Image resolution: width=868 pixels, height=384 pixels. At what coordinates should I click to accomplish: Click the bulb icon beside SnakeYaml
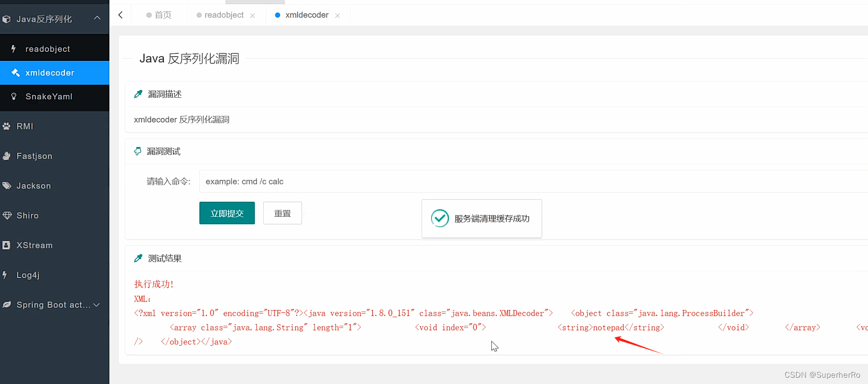click(x=14, y=96)
